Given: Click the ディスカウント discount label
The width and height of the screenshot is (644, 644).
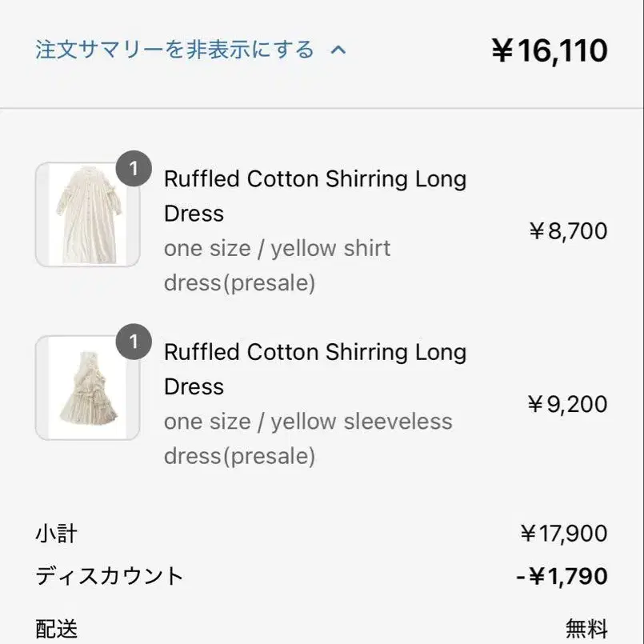Looking at the screenshot, I should 110,576.
